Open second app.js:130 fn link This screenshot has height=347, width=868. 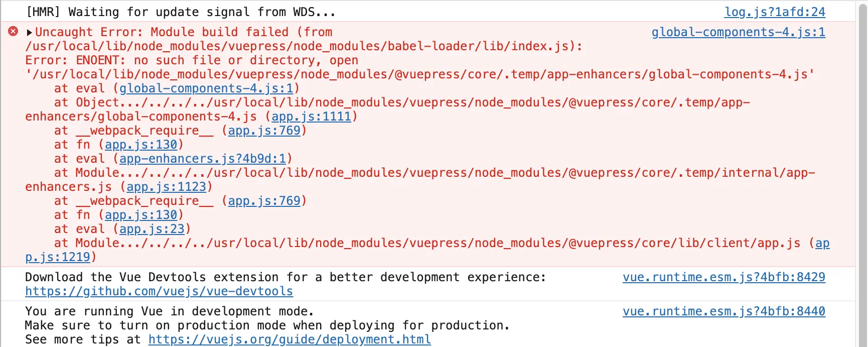[x=141, y=215]
